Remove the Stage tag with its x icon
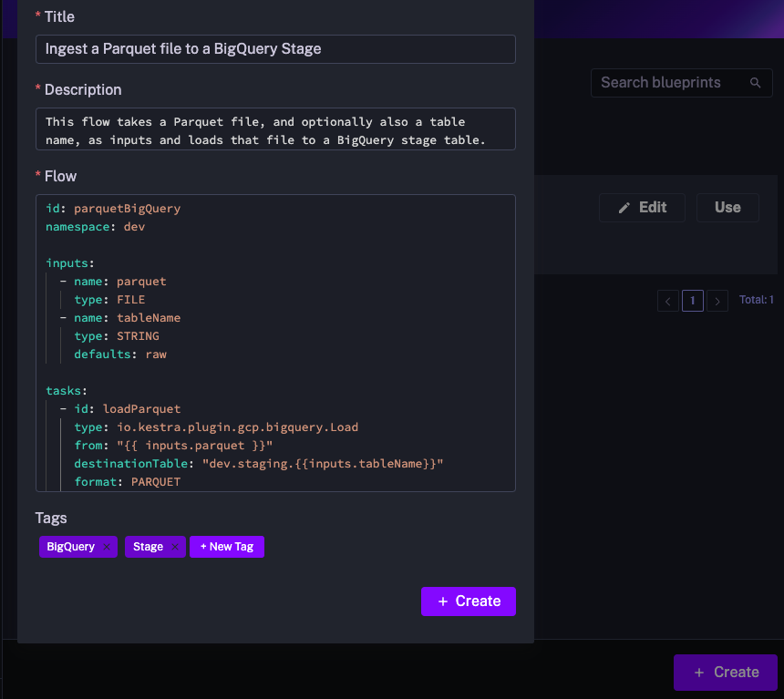Image resolution: width=784 pixels, height=699 pixels. tap(174, 547)
